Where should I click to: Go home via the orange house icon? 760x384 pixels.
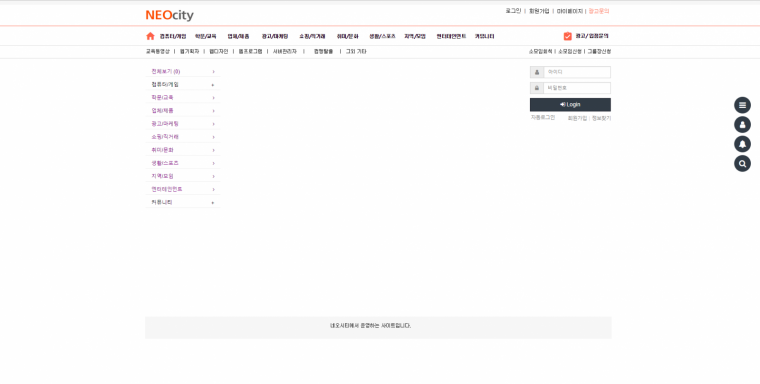[x=150, y=36]
